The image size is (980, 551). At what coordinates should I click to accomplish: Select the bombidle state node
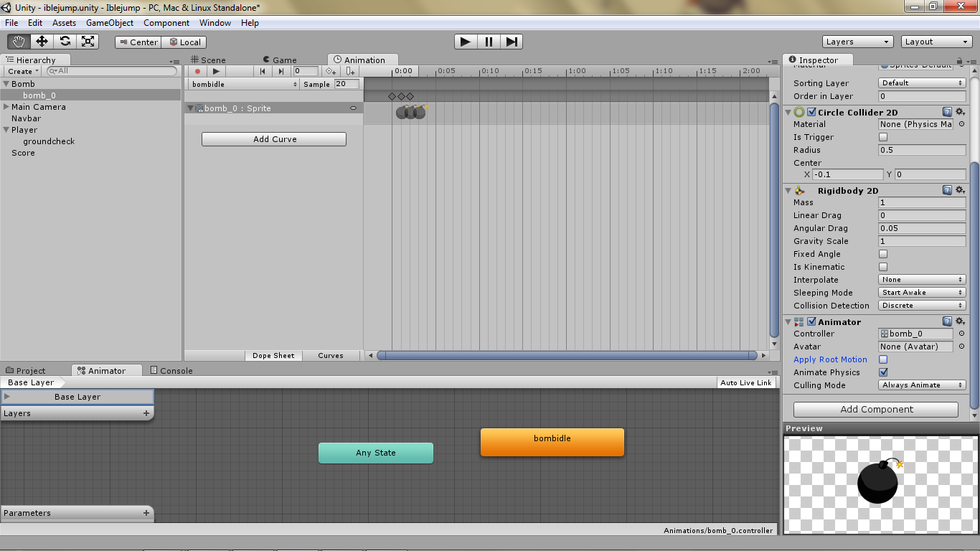(x=552, y=442)
